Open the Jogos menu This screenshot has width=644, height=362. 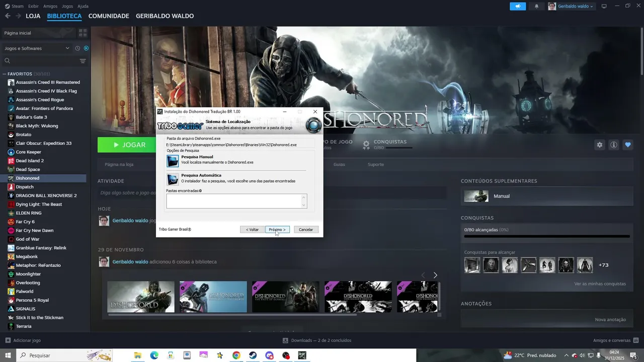coord(67,6)
